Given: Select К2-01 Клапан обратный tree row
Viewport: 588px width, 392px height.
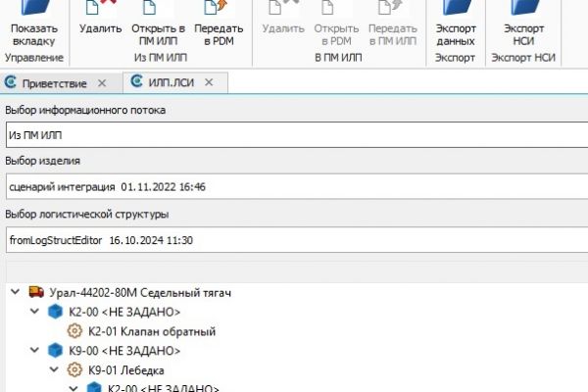Looking at the screenshot, I should tap(152, 331).
